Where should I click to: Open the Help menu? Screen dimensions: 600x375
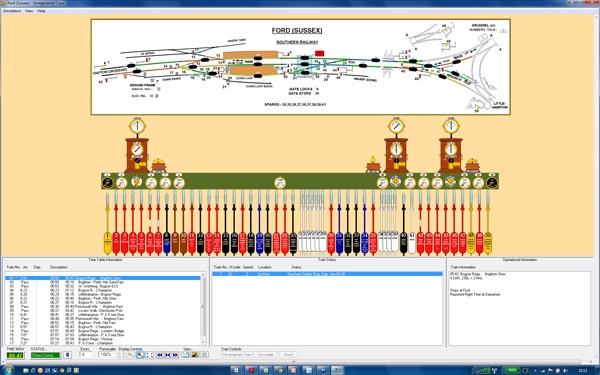click(x=41, y=11)
